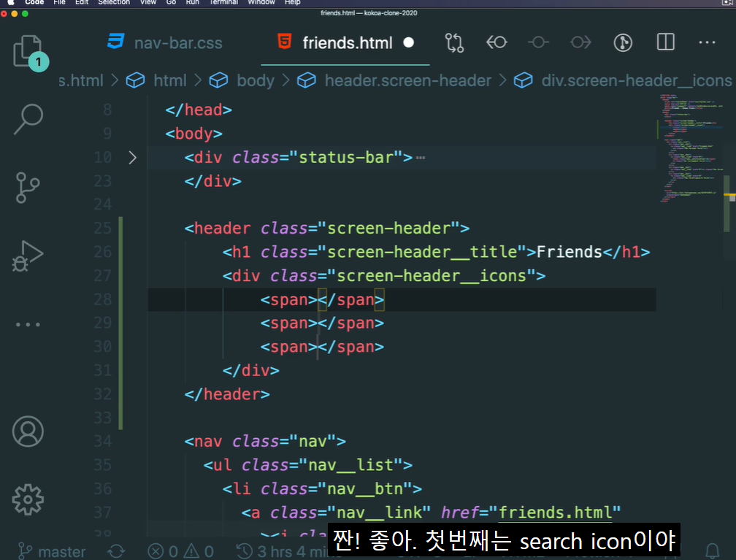Open the Code application menu
Viewport: 736px width, 560px height.
tap(34, 2)
